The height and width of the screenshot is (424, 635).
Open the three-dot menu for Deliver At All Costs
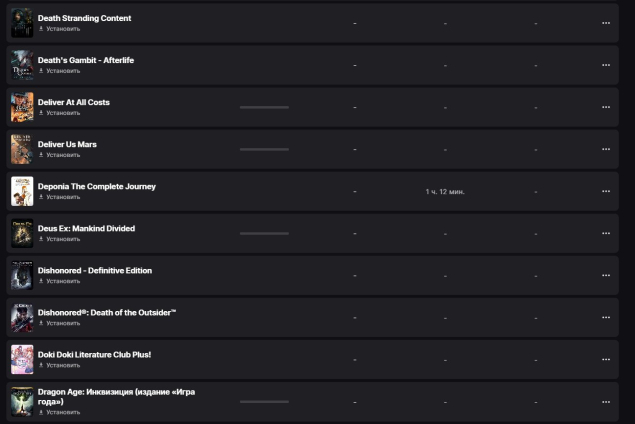tap(606, 107)
